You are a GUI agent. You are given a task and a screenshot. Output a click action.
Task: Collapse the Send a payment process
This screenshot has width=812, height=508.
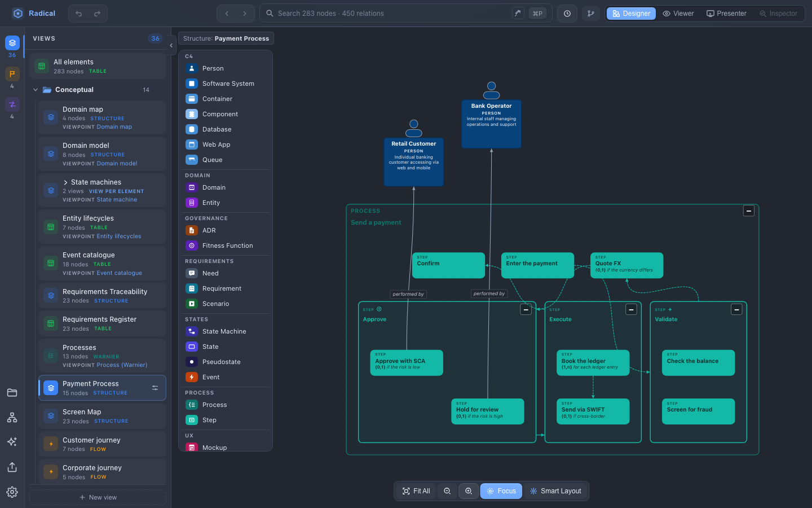tap(749, 211)
